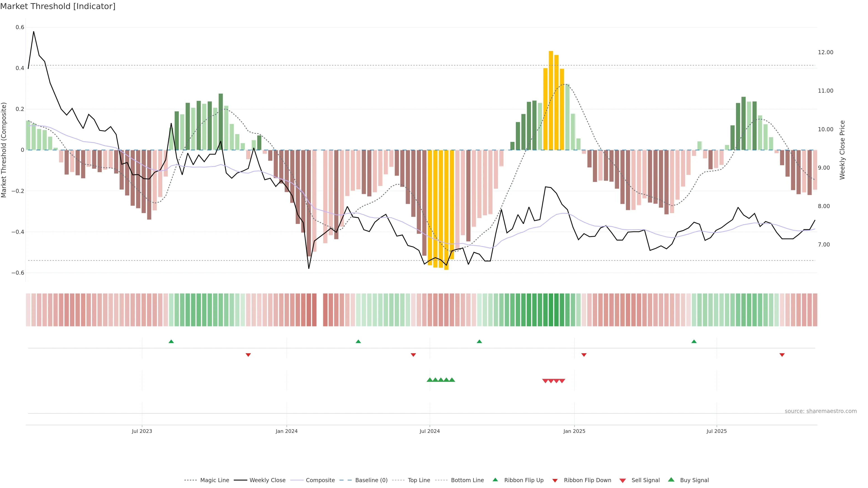Click the Jan 2024 axis label
This screenshot has width=868, height=488.
(286, 431)
